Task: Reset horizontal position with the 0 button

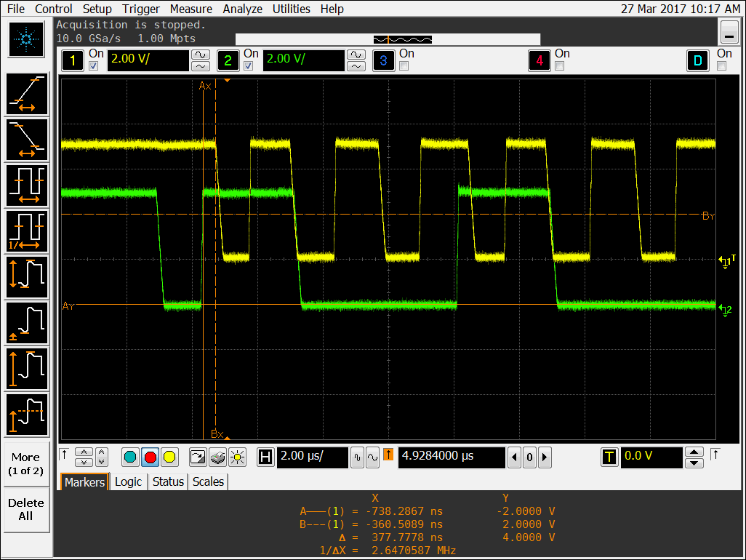Action: pyautogui.click(x=529, y=457)
